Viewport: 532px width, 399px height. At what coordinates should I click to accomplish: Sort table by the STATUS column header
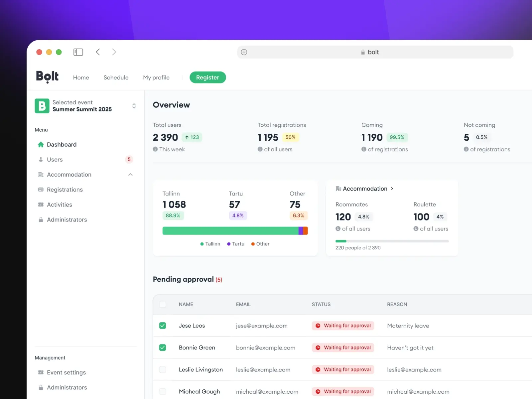click(x=321, y=304)
